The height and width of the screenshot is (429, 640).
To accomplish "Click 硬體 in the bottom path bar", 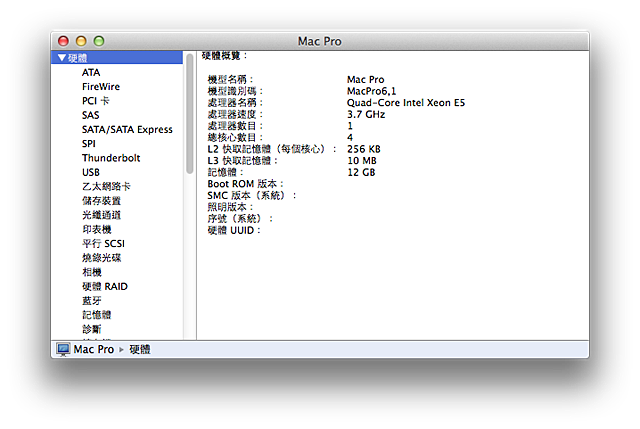I will click(140, 349).
